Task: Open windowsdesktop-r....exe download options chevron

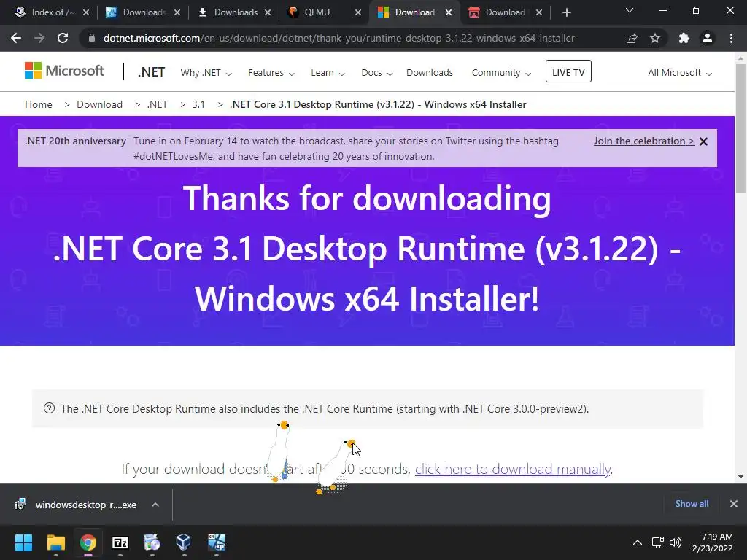Action: (x=155, y=505)
